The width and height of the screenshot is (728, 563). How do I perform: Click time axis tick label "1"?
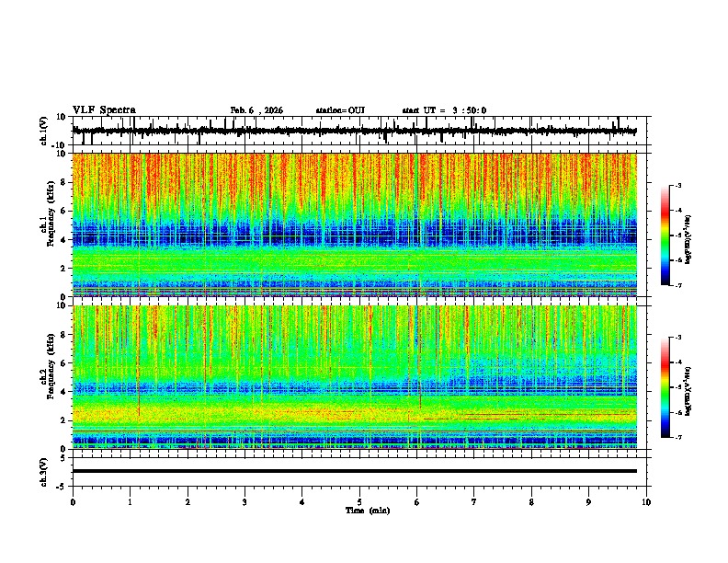tap(130, 502)
